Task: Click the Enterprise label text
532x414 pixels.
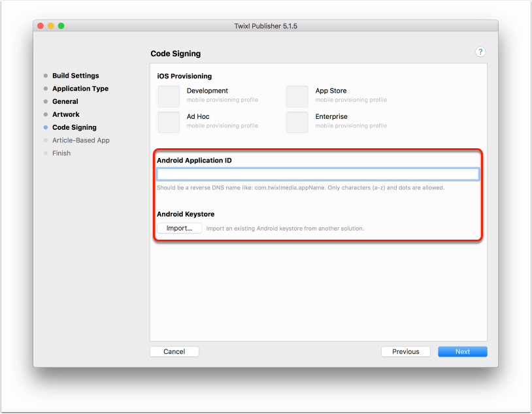Action: coord(331,116)
